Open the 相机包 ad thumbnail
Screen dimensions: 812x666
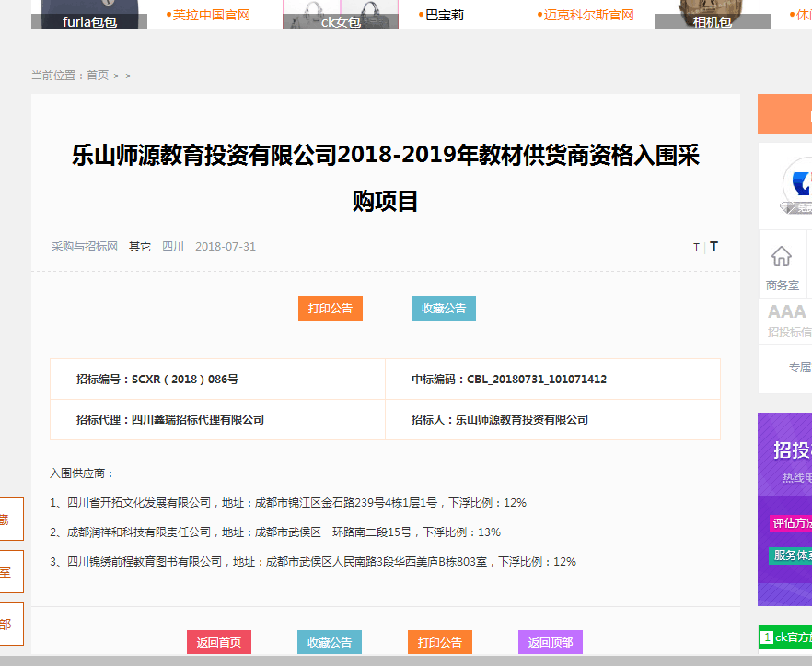point(711,15)
